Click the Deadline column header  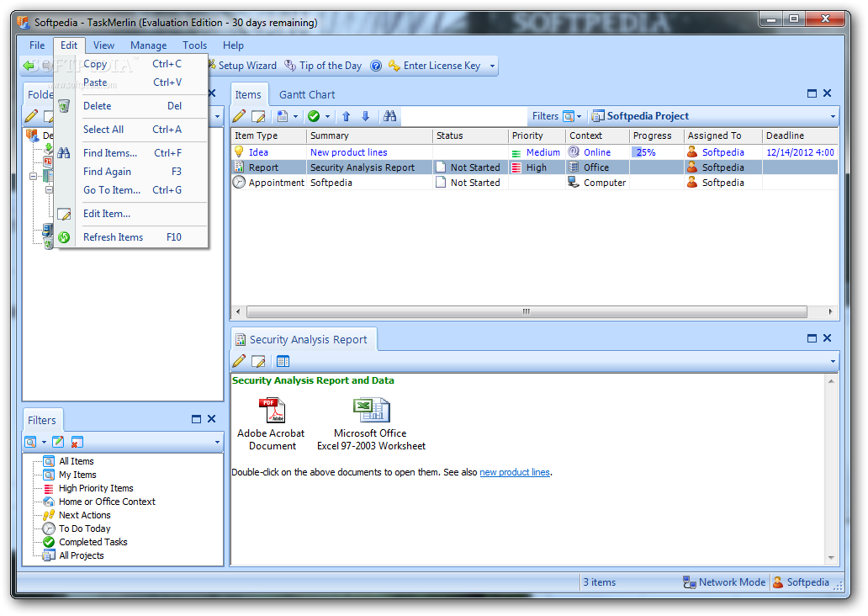(801, 135)
